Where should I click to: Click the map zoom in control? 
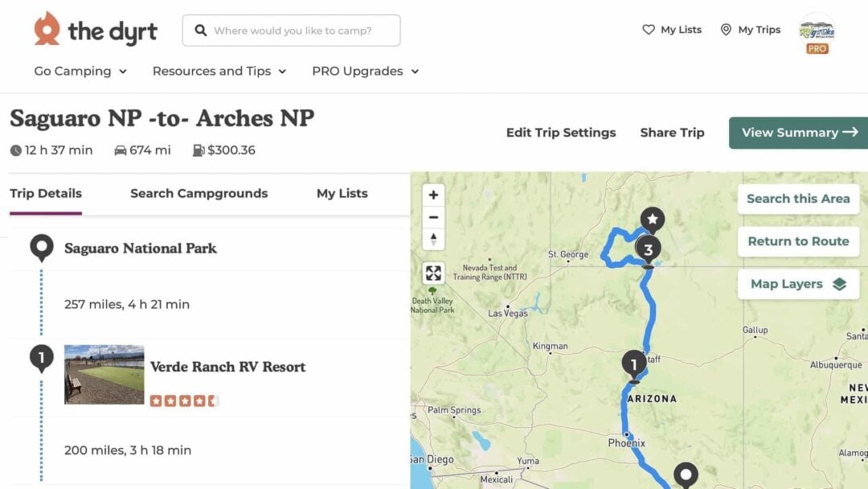pos(433,195)
